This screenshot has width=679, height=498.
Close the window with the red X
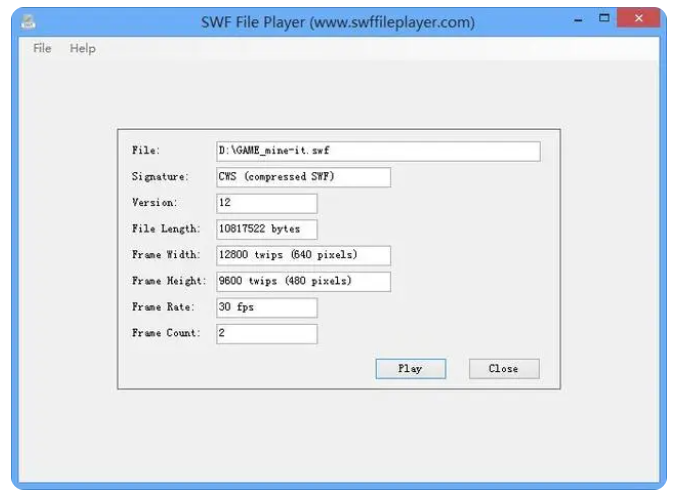pos(638,18)
